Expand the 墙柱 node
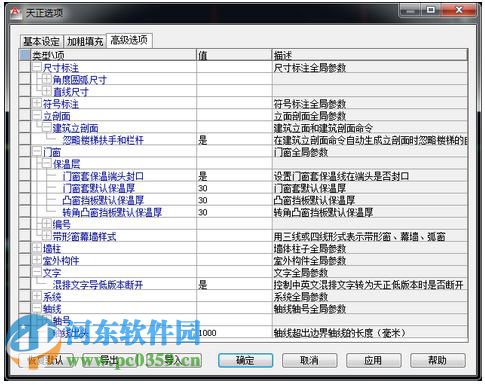The image size is (485, 385). coord(37,248)
